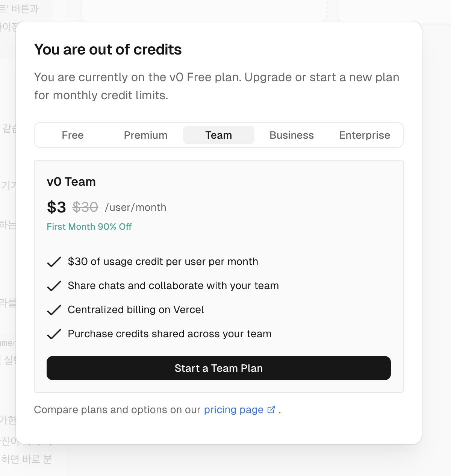
Task: Click the First Month 90% Off label
Action: (89, 227)
